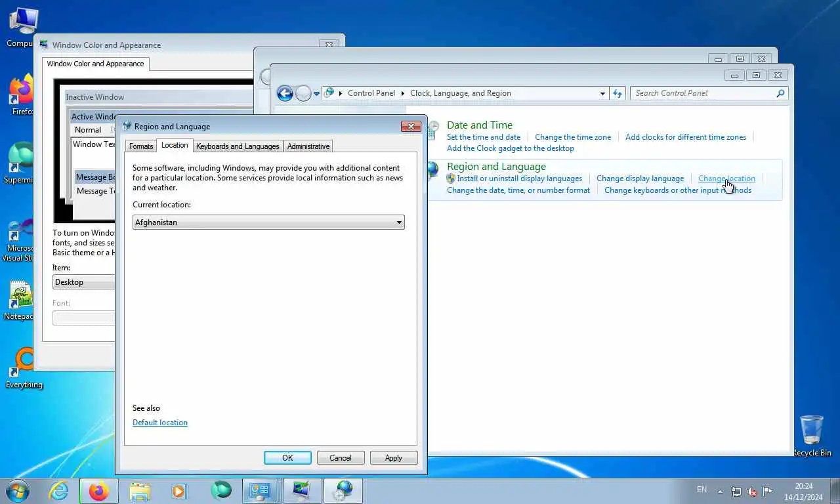This screenshot has height=504, width=840.
Task: Select the Location tab
Action: tap(175, 145)
